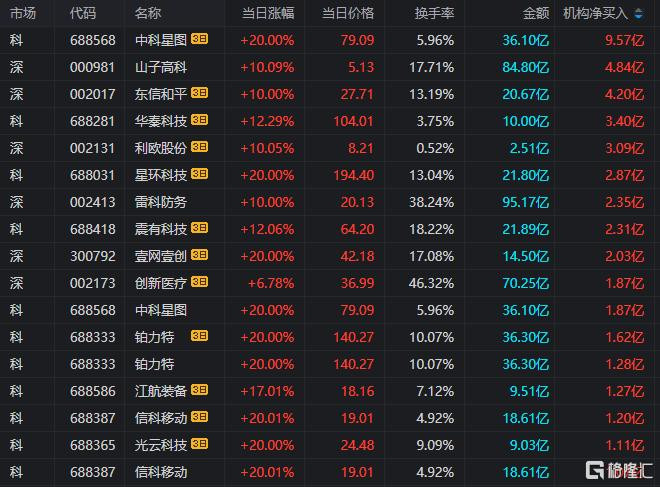The height and width of the screenshot is (487, 660).
Task: Sort by the 市场 column header
Action: click(22, 14)
